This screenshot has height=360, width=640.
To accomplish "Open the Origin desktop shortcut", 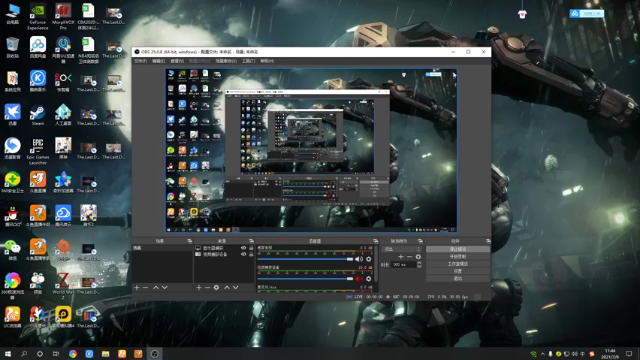I will coord(63,250).
